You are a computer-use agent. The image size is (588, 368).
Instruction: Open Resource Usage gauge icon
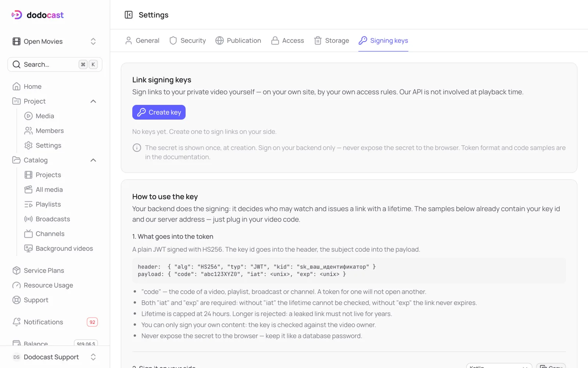pos(17,285)
